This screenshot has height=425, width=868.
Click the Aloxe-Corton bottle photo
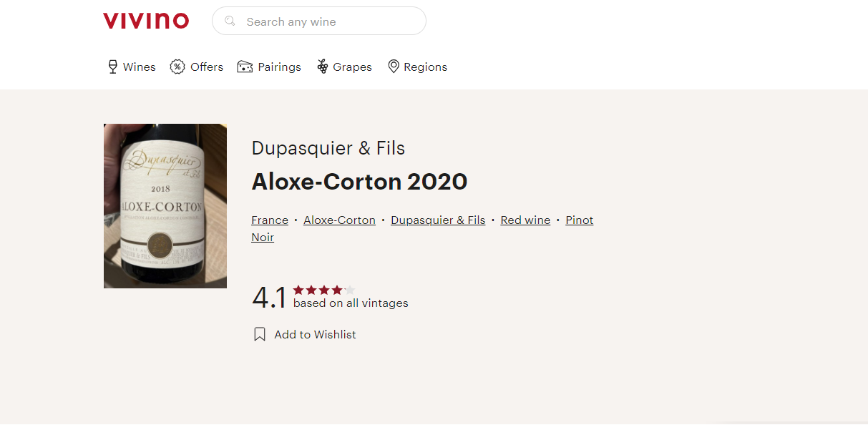(165, 206)
